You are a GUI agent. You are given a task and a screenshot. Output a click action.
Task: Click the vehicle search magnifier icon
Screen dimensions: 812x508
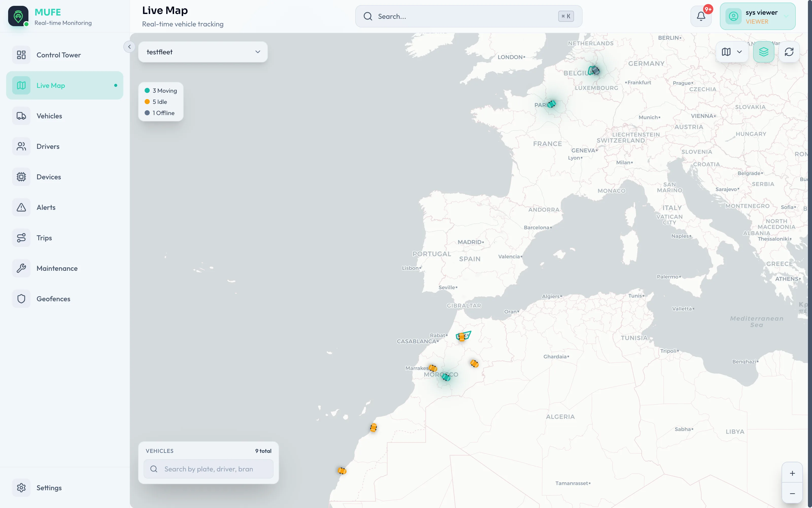(154, 469)
